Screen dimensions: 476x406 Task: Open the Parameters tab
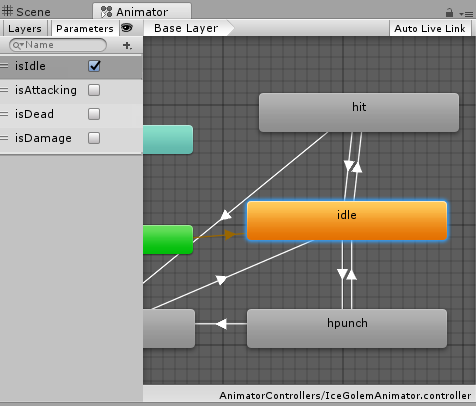point(85,29)
